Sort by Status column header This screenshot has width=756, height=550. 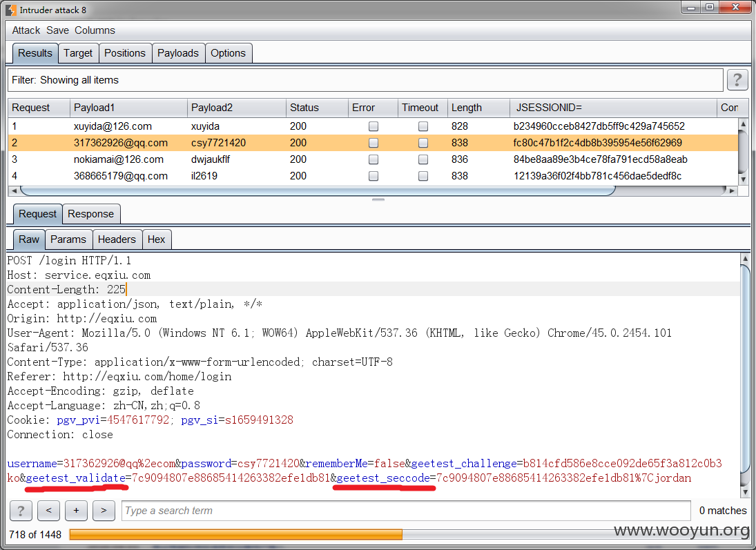click(318, 108)
